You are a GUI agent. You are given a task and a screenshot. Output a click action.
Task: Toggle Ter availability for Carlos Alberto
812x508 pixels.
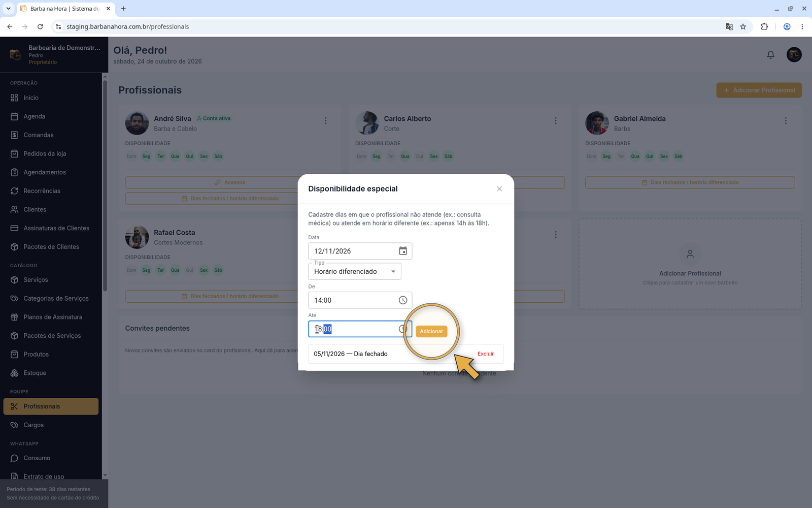pyautogui.click(x=391, y=156)
